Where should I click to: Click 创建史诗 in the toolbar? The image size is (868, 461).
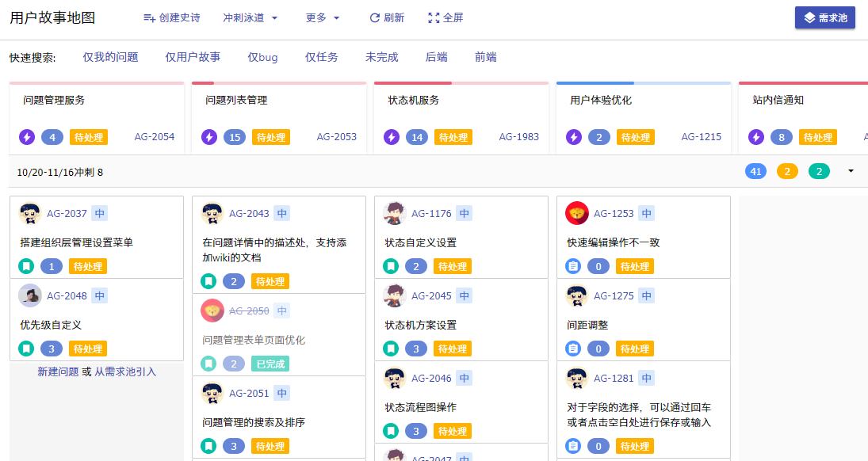point(171,17)
